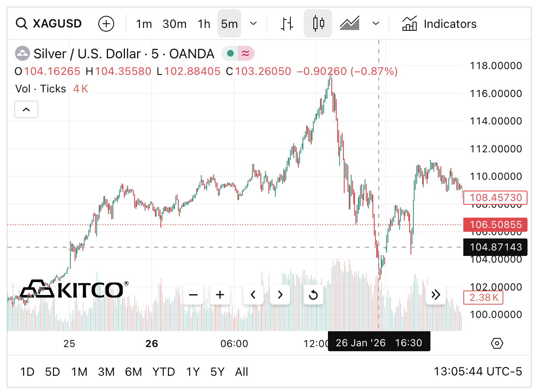Viewport: 535px width, 392px height.
Task: Add a symbol with the plus circle icon
Action: [106, 24]
